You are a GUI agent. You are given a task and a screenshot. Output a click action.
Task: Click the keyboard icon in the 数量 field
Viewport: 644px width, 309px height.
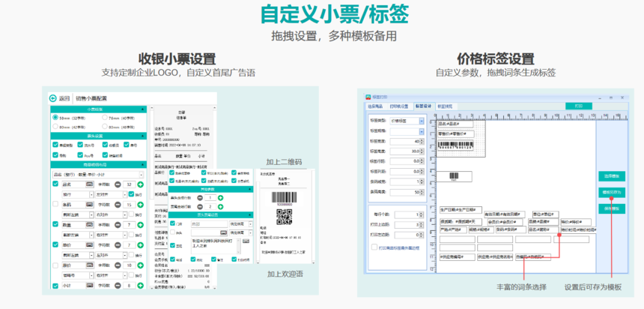90,225
